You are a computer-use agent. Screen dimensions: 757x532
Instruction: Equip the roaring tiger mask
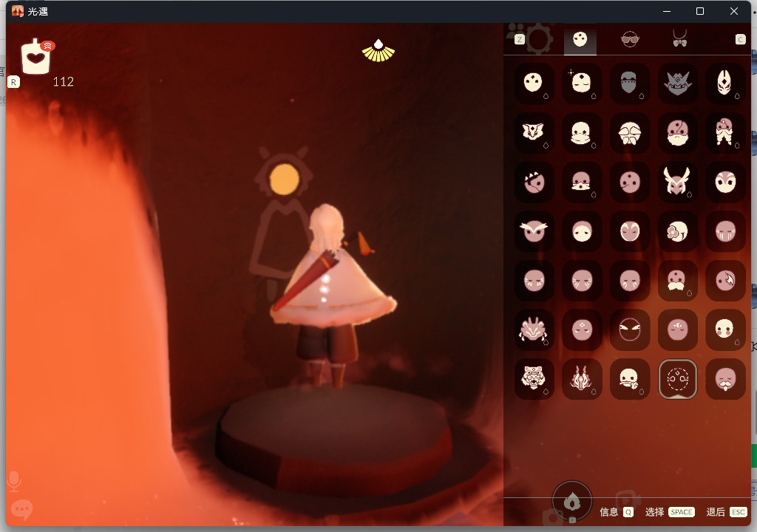(x=534, y=380)
